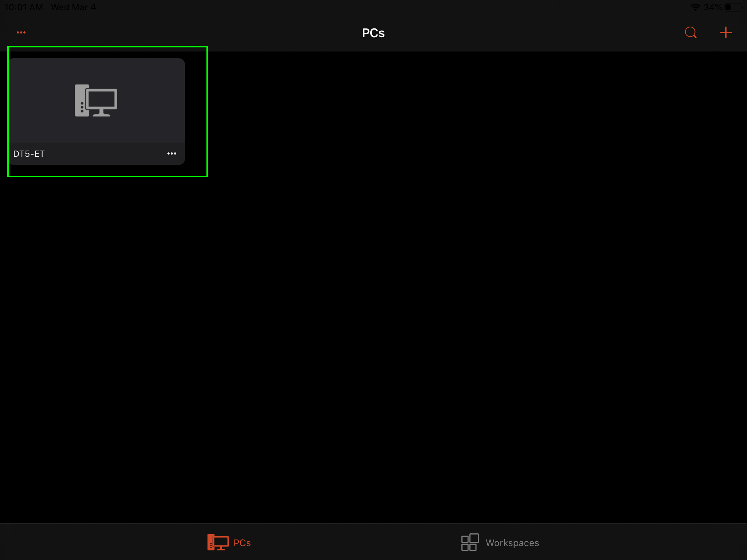747x560 pixels.
Task: Open DT5-ET more options ellipsis
Action: (171, 153)
